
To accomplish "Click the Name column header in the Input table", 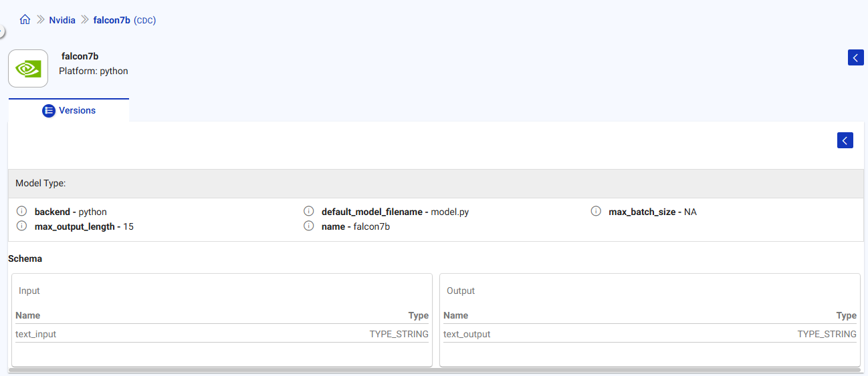I will pyautogui.click(x=28, y=315).
